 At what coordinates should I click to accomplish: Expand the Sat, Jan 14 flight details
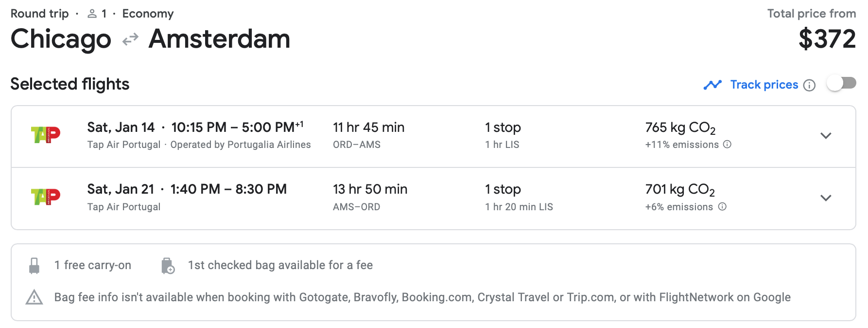pyautogui.click(x=826, y=136)
